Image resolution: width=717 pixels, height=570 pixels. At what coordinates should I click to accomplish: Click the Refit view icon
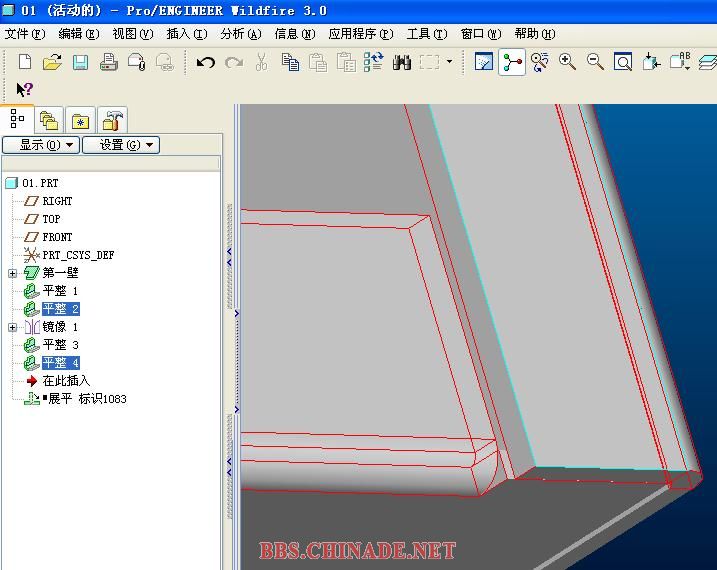coord(622,62)
